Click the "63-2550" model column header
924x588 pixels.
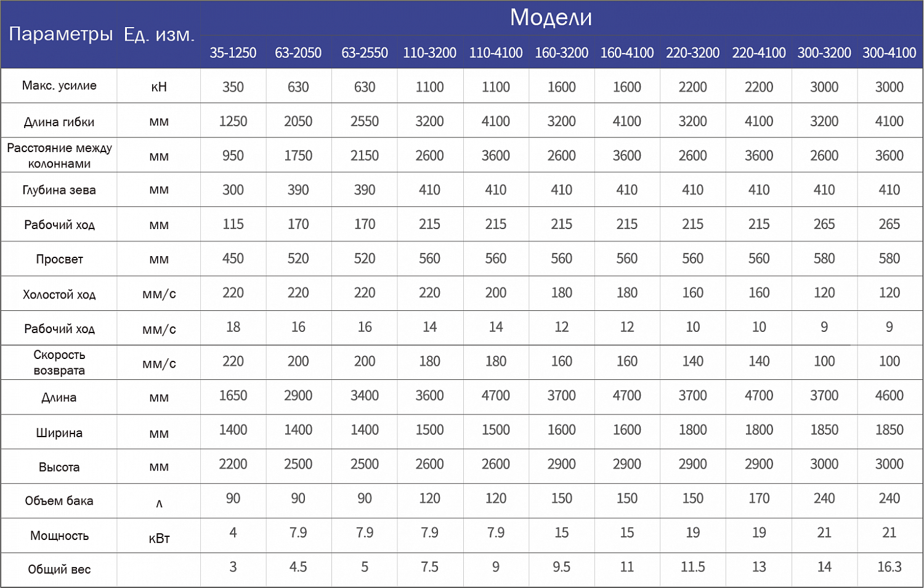tap(365, 53)
